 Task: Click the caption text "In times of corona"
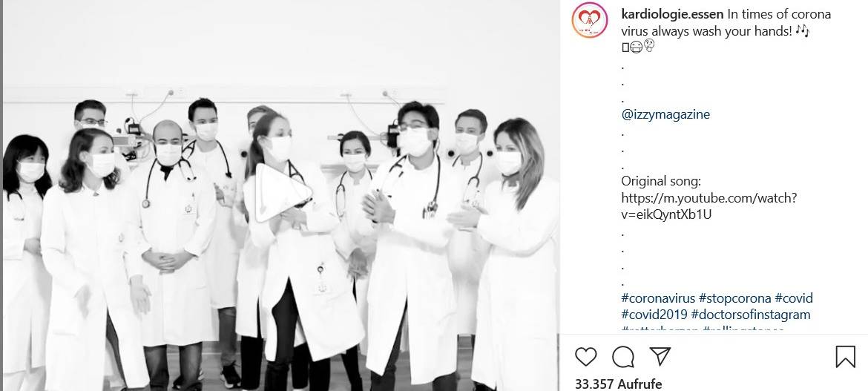(x=779, y=14)
